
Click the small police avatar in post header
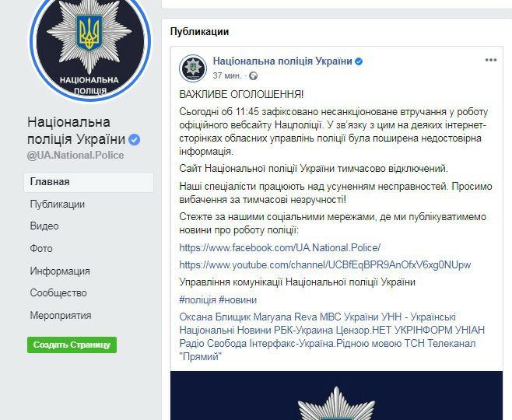tap(193, 68)
